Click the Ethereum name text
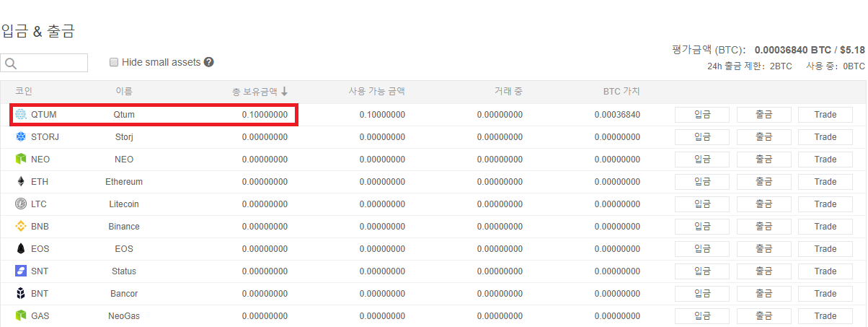The image size is (868, 327). point(124,182)
